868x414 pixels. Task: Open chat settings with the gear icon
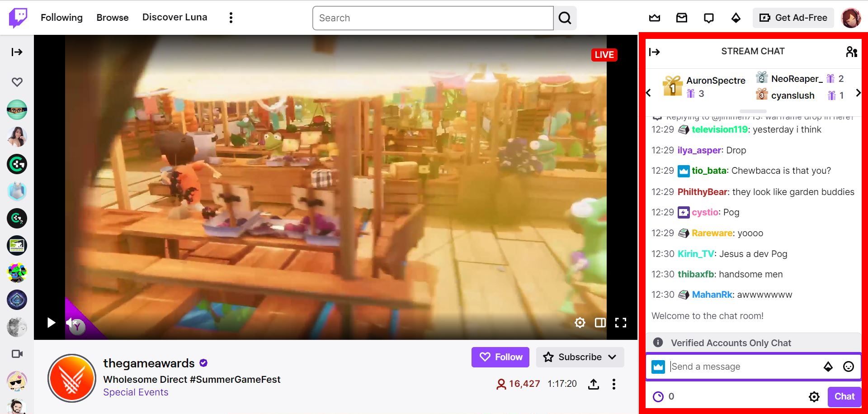click(814, 397)
